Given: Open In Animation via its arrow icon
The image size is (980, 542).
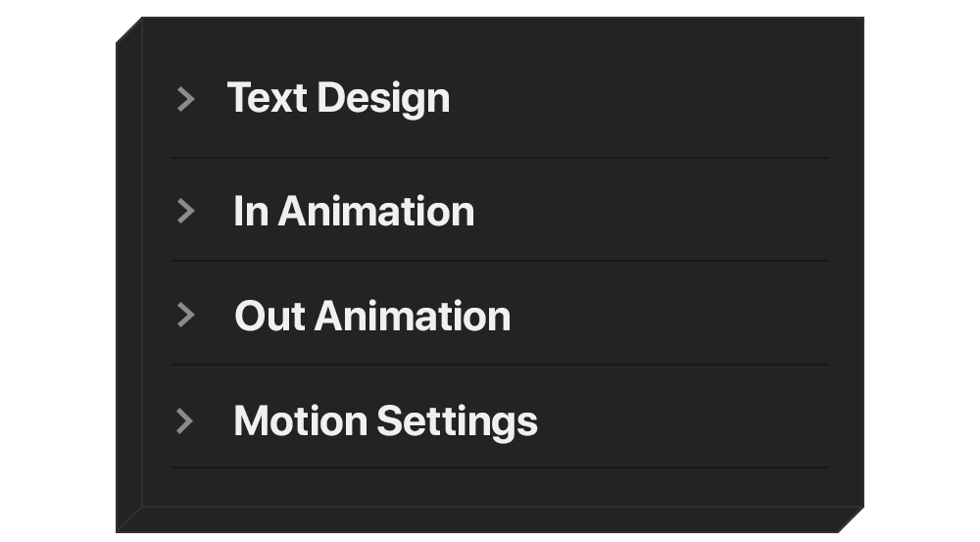Looking at the screenshot, I should tap(185, 211).
